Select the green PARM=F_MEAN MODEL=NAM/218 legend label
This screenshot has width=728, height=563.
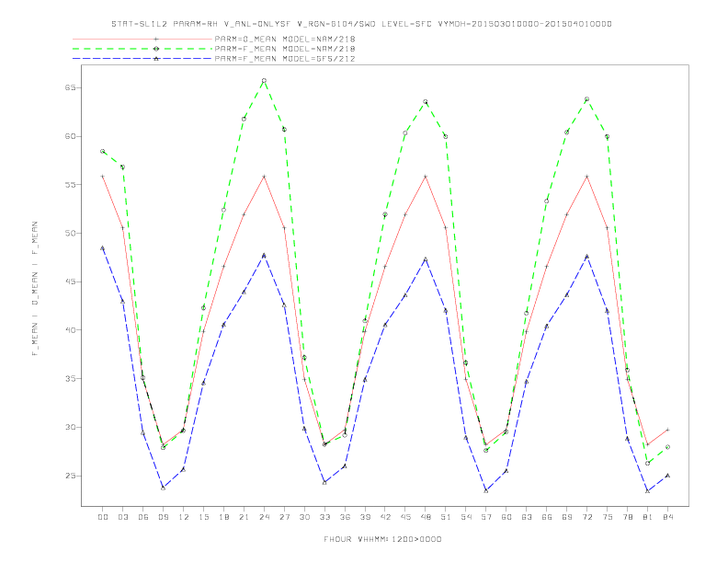point(285,49)
